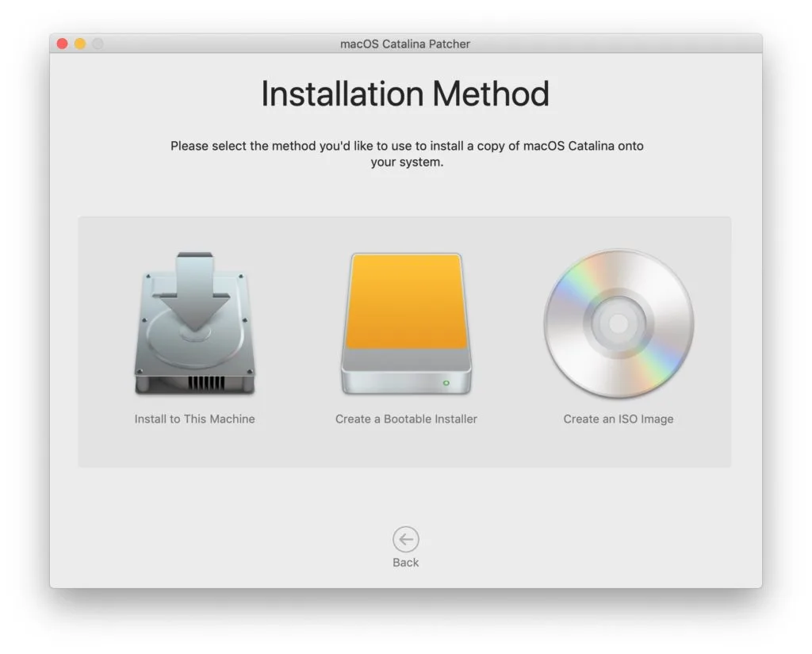Select the "Install to This Machine" caption
The image size is (812, 654).
(195, 419)
